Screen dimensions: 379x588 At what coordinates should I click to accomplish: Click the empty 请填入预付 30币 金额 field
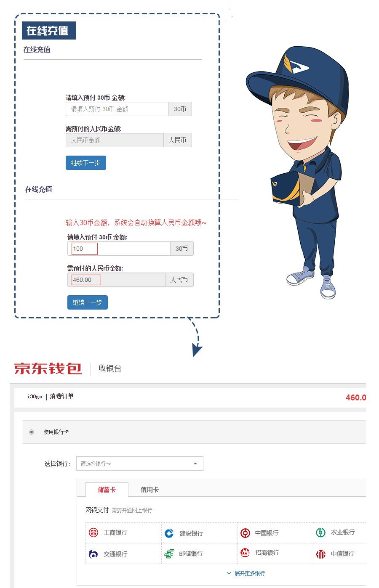117,109
